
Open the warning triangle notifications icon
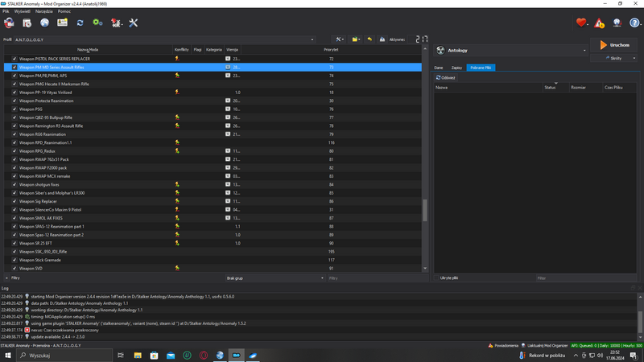pyautogui.click(x=599, y=23)
